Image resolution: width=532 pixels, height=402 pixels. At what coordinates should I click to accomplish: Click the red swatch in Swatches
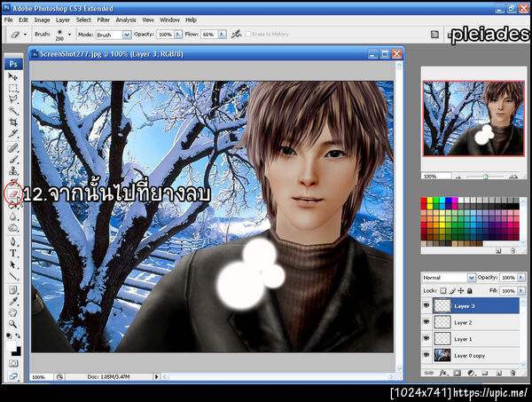pyautogui.click(x=424, y=201)
